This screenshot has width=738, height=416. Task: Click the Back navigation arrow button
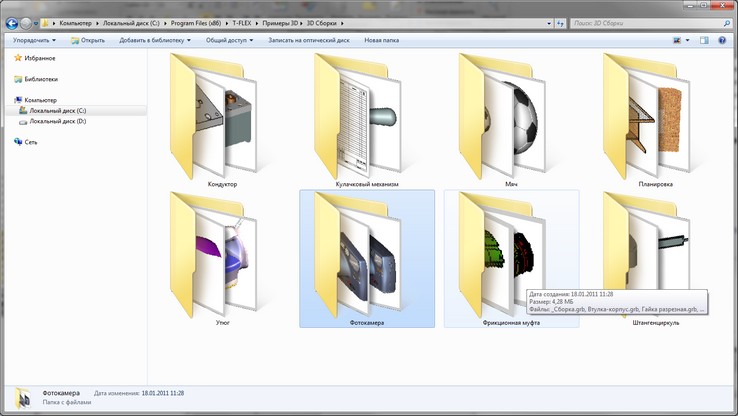coord(12,22)
